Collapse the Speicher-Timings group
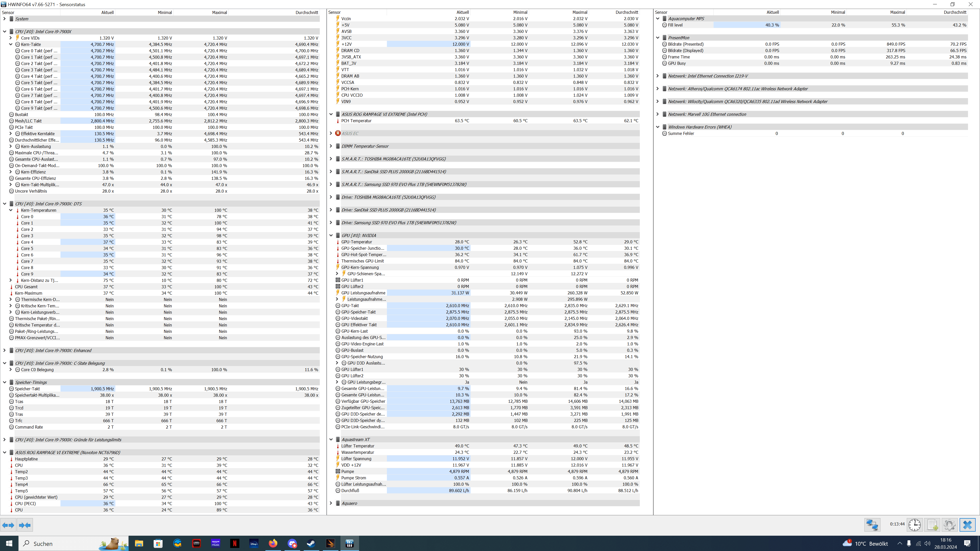980x551 pixels. pyautogui.click(x=5, y=383)
